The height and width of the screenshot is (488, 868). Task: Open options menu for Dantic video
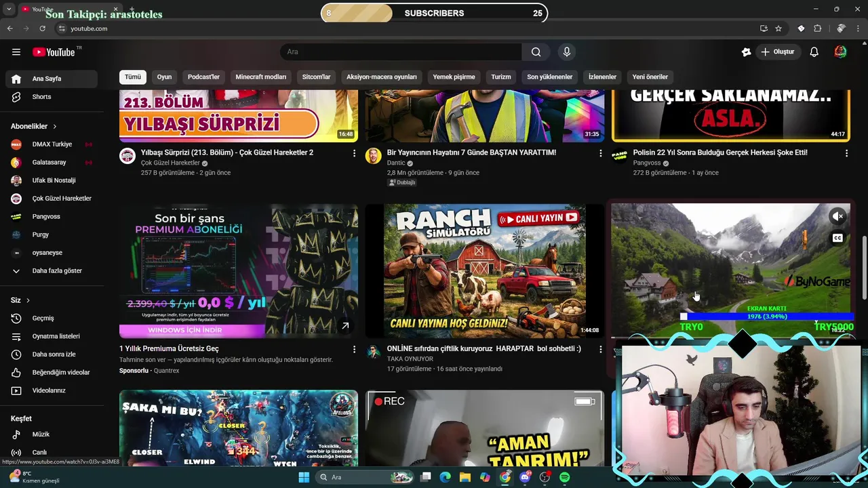(600, 153)
